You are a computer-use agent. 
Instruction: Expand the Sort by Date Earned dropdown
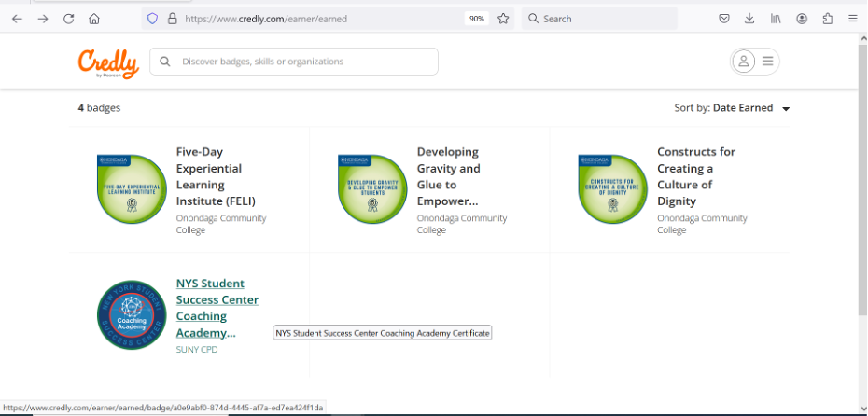pos(732,108)
